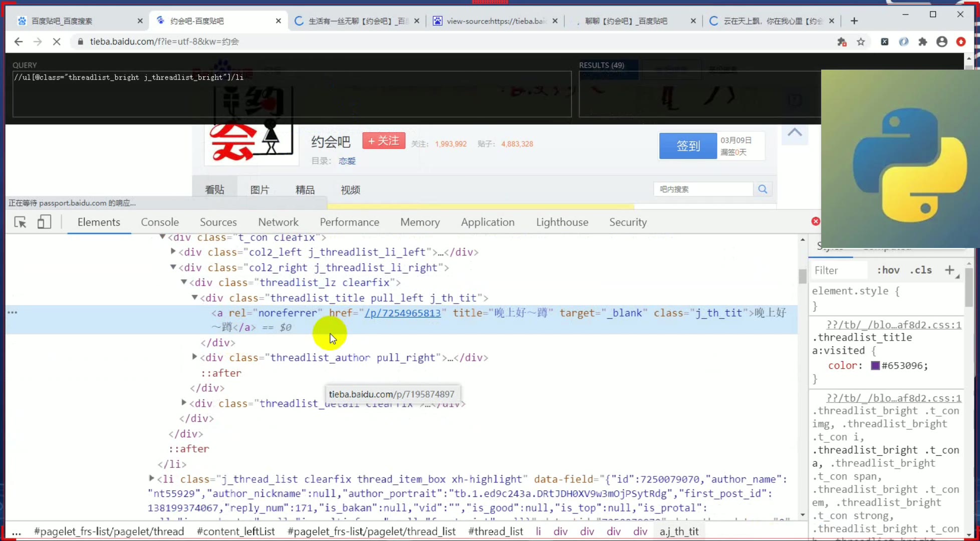Open the browser extensions puzzle icon
Image resolution: width=980 pixels, height=541 pixels.
922,42
